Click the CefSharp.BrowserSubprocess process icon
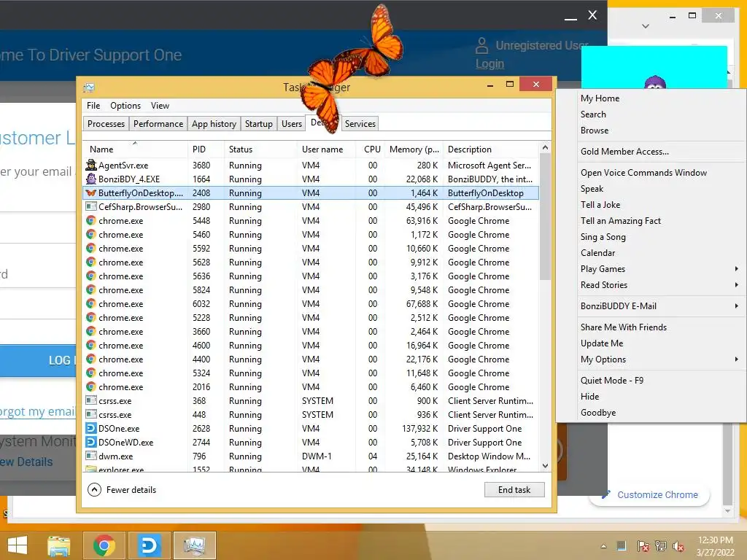Screen dimensions: 747x560 pos(91,206)
